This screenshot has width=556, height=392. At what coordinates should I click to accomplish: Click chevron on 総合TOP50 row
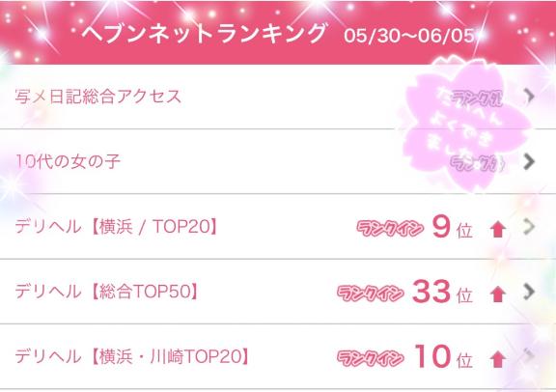pyautogui.click(x=529, y=292)
